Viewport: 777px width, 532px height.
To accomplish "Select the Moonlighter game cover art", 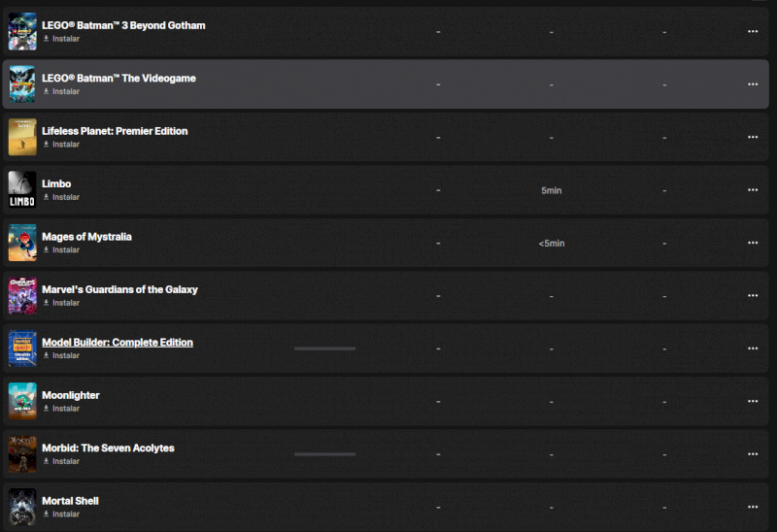I will (22, 400).
